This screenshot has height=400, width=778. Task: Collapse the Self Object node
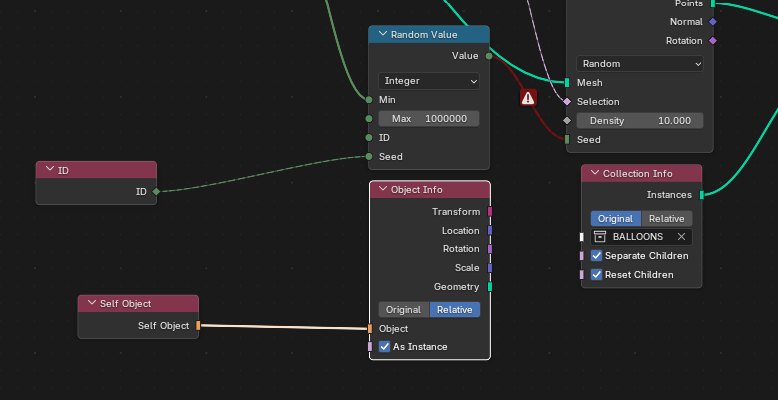click(x=91, y=303)
